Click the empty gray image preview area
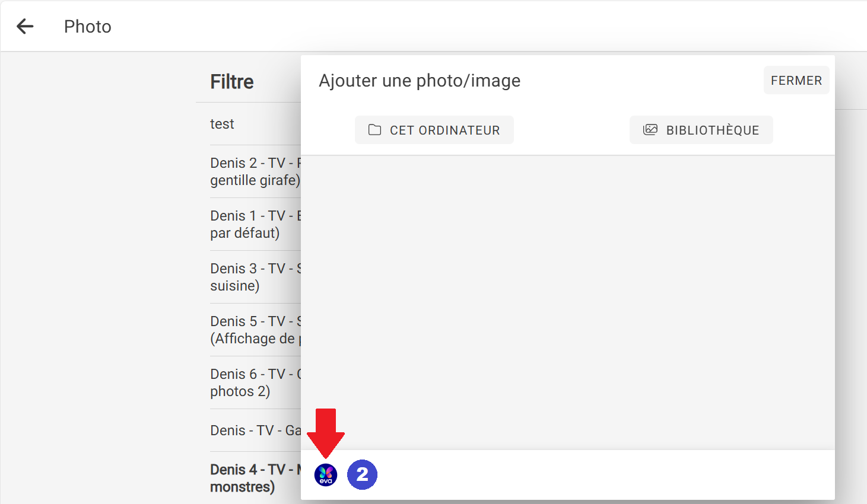867x504 pixels. (x=567, y=302)
